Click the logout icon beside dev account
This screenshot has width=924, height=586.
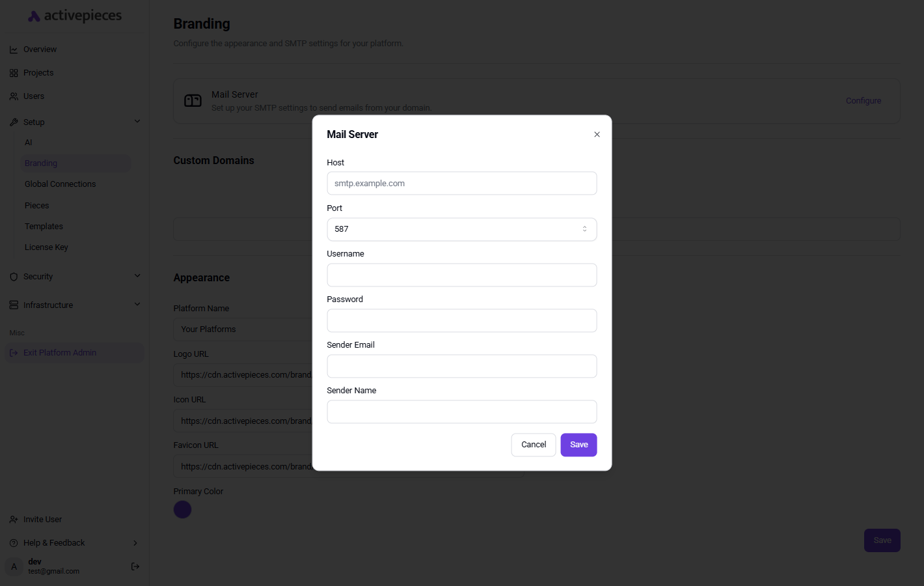pyautogui.click(x=135, y=566)
